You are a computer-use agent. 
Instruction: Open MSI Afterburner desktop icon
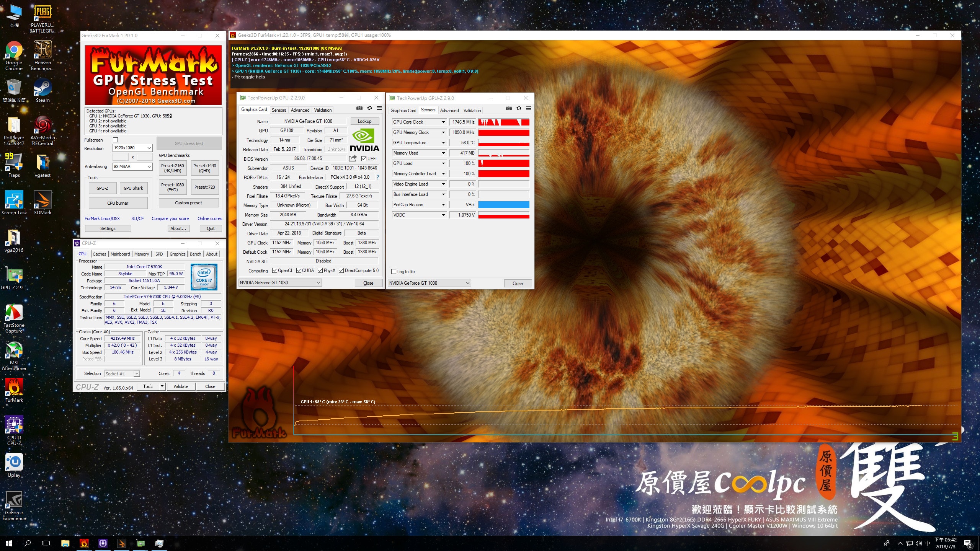coord(14,356)
